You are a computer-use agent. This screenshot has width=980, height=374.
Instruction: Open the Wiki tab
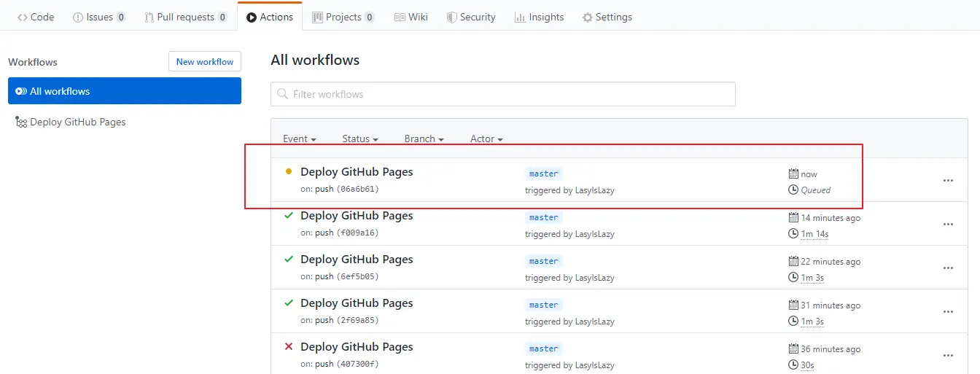[x=411, y=17]
